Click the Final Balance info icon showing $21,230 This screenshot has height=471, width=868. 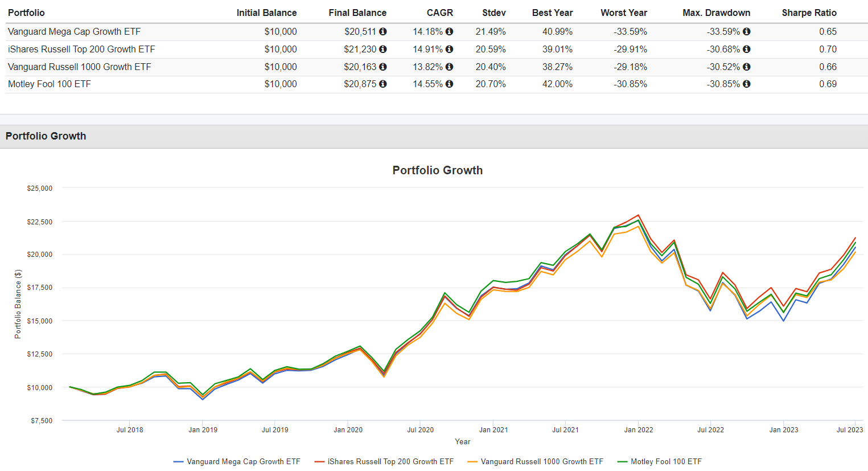coord(383,49)
